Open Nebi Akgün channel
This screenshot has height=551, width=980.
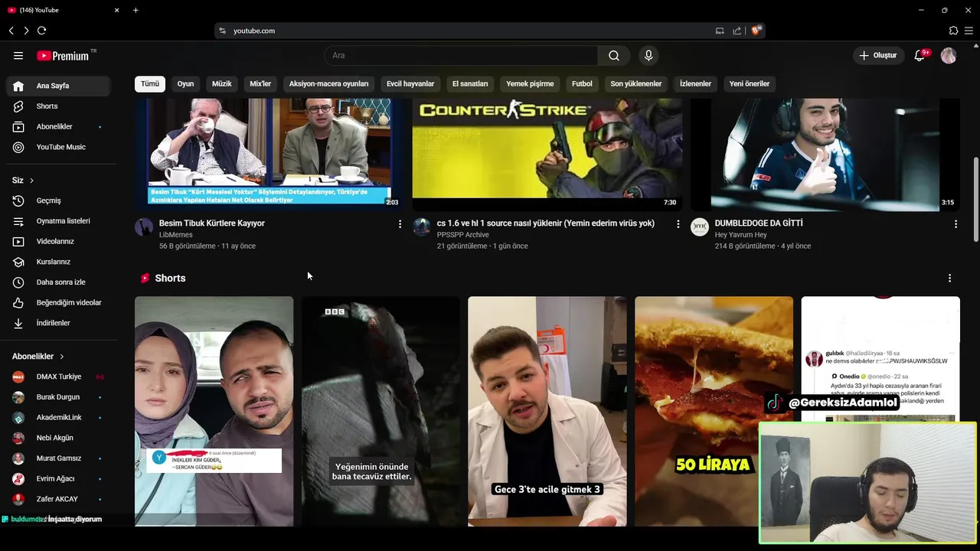tap(59, 438)
